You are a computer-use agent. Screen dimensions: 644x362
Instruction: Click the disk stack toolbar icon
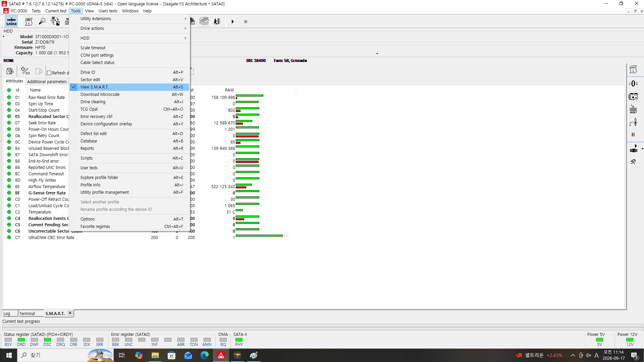(204, 21)
